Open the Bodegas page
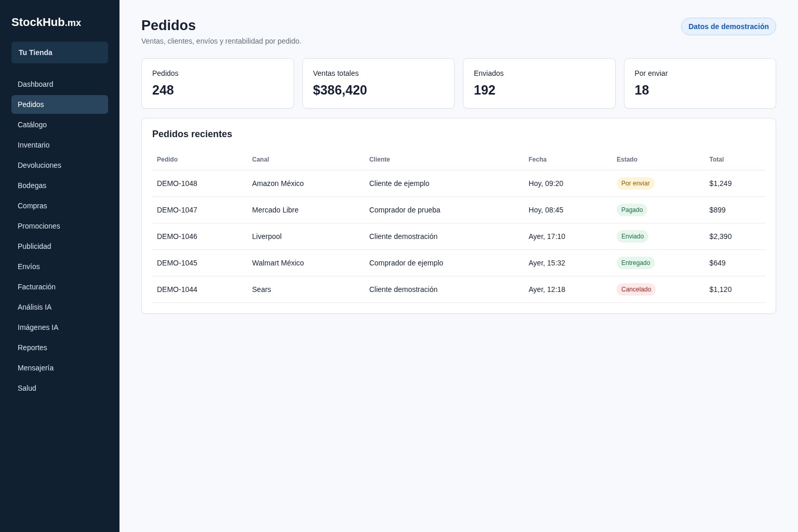 click(x=60, y=185)
